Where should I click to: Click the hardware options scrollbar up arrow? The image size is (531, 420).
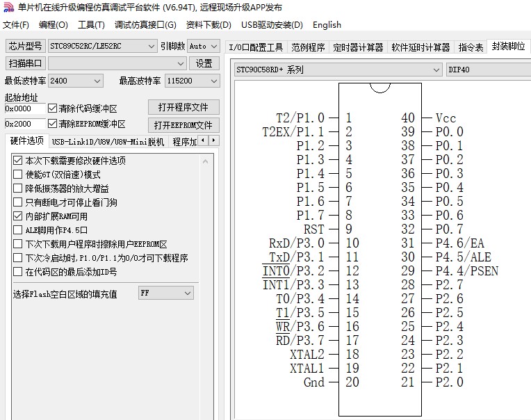(x=205, y=161)
